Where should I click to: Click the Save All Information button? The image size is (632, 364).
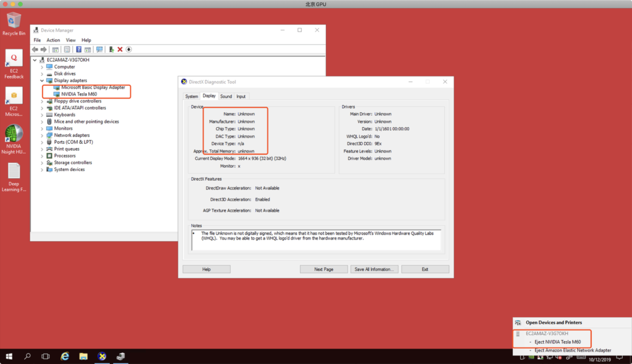[x=374, y=270]
